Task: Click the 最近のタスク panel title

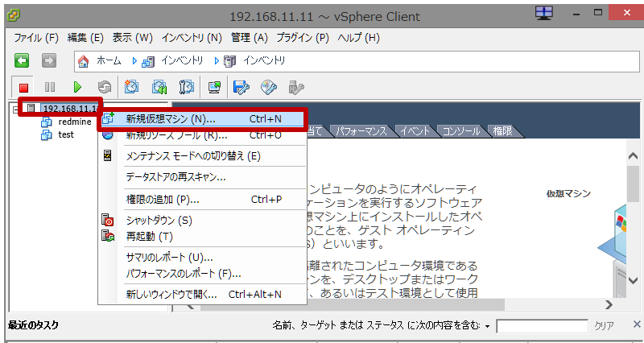Action: (x=33, y=325)
